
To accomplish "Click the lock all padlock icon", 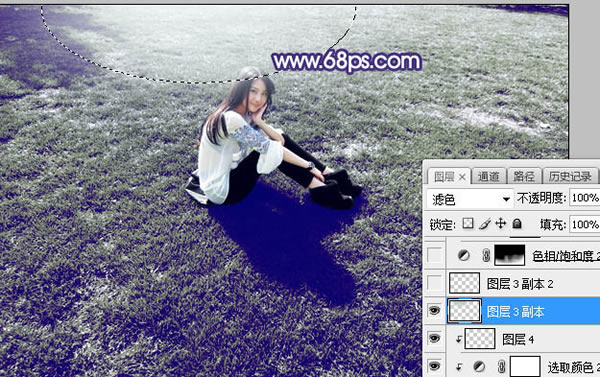I will pyautogui.click(x=517, y=224).
